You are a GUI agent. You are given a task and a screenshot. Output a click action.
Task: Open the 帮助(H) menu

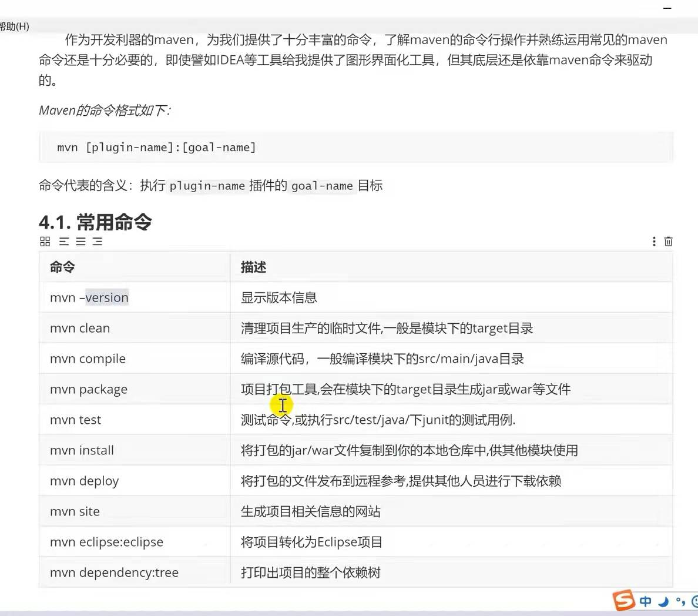14,26
